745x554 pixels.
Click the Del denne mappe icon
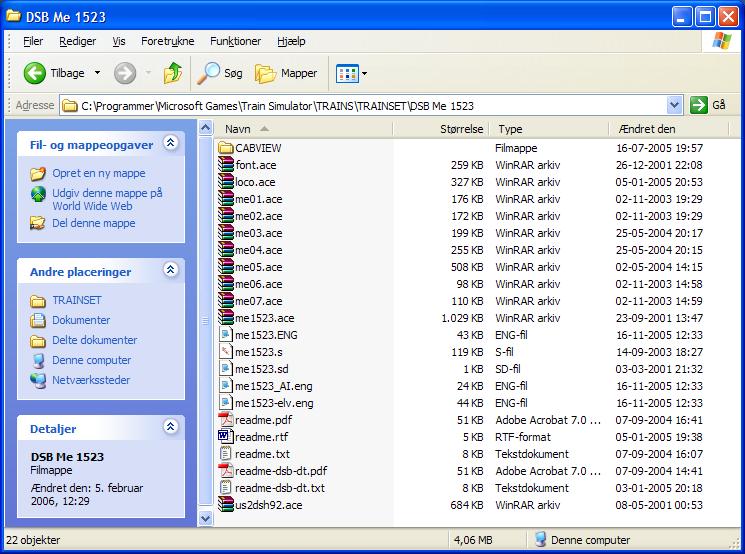(x=38, y=223)
